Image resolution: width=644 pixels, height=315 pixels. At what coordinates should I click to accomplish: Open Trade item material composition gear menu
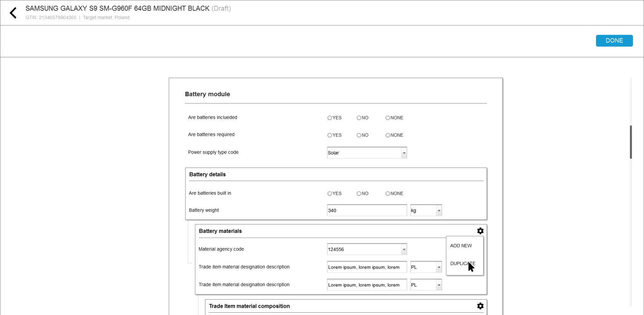pyautogui.click(x=480, y=306)
